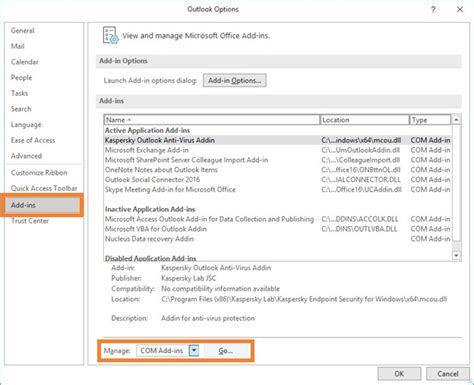
Task: Select Nucleus Data recovery Addin row
Action: tap(278, 239)
